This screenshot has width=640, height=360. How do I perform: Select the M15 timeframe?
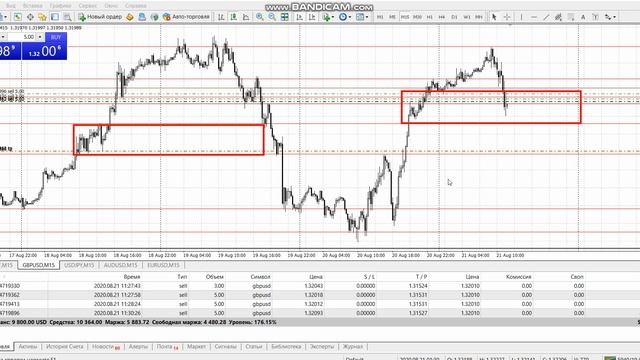pyautogui.click(x=404, y=17)
